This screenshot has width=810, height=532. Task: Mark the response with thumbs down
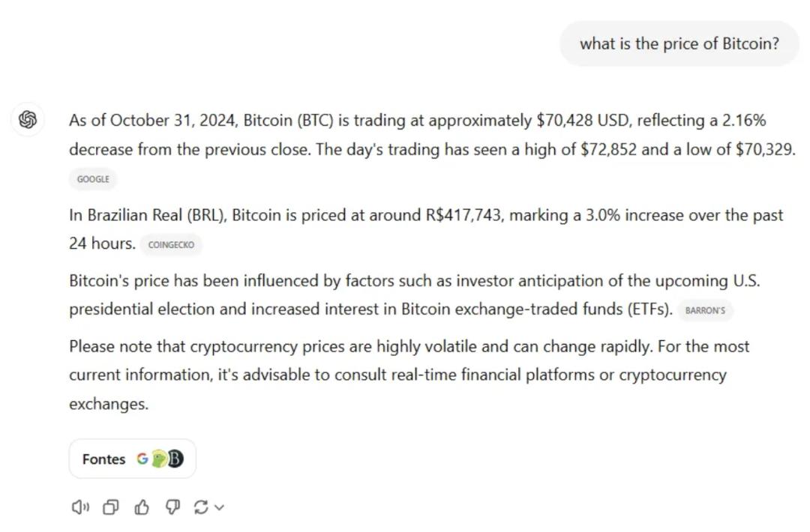(x=172, y=508)
